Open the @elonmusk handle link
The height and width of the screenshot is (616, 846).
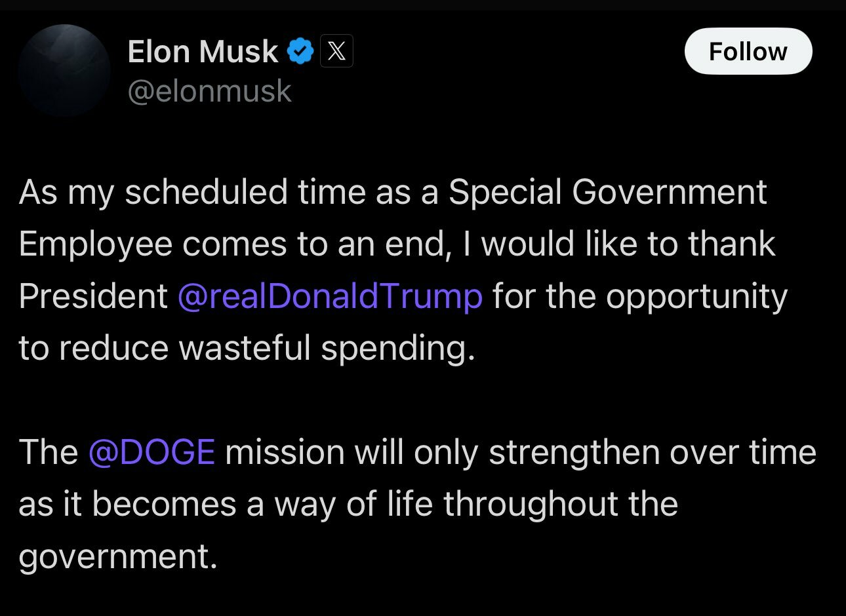coord(209,91)
